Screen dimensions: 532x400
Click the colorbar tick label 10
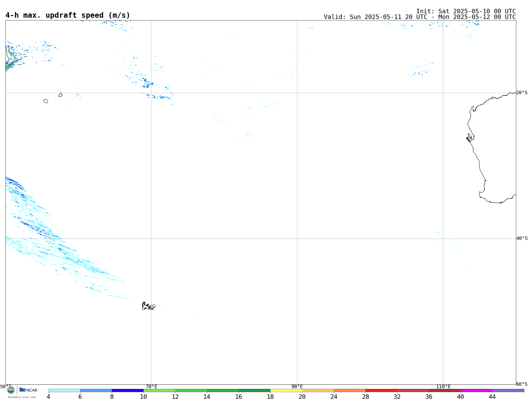[144, 397]
